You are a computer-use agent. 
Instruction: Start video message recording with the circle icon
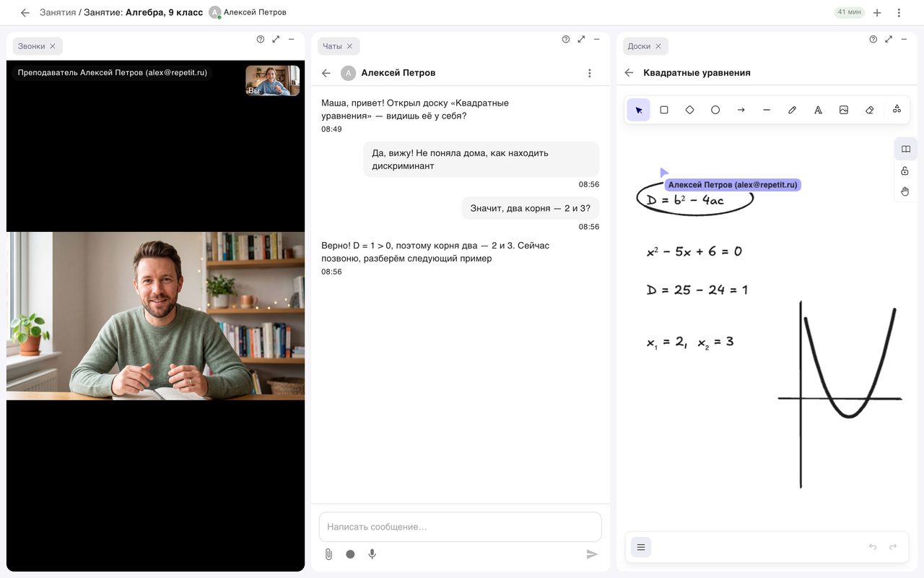350,554
